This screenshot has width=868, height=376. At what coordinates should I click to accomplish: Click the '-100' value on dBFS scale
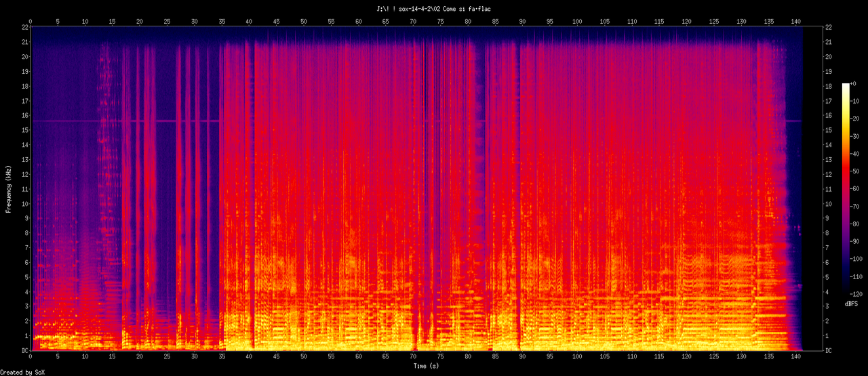coord(858,259)
